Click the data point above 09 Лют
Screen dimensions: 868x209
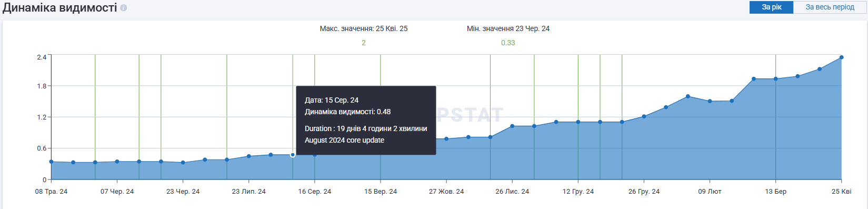pyautogui.click(x=710, y=101)
